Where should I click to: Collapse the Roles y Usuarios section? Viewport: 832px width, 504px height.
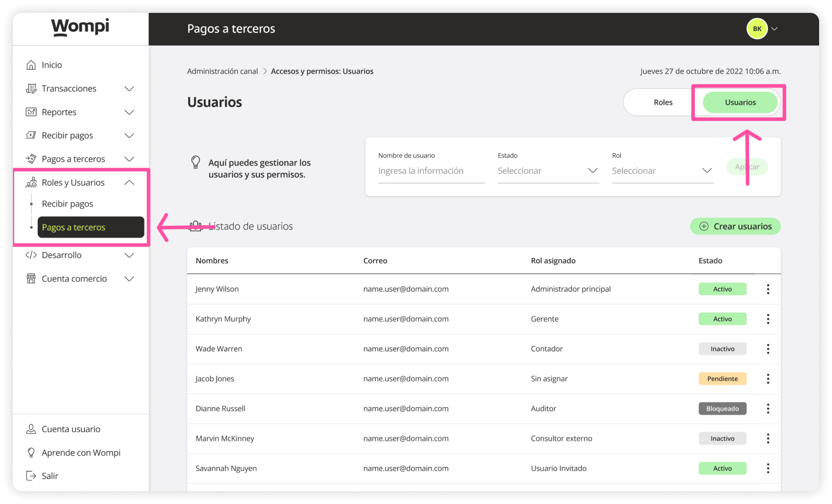pos(129,182)
